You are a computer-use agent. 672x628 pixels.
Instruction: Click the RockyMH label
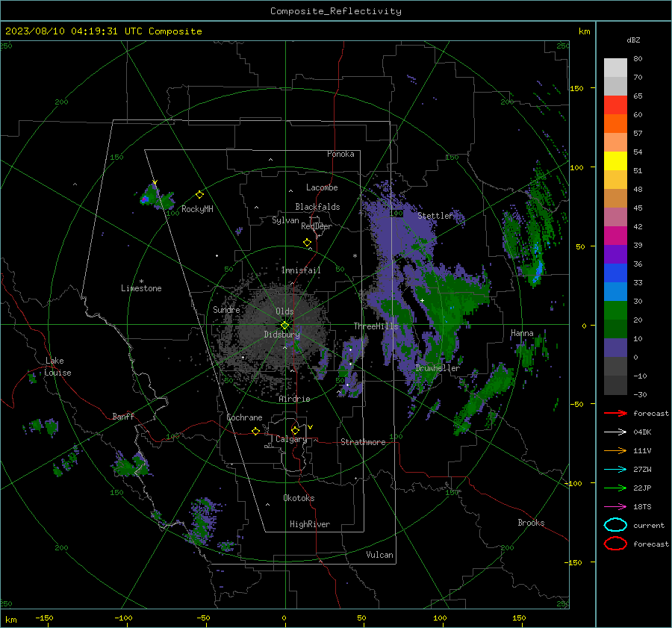point(197,209)
